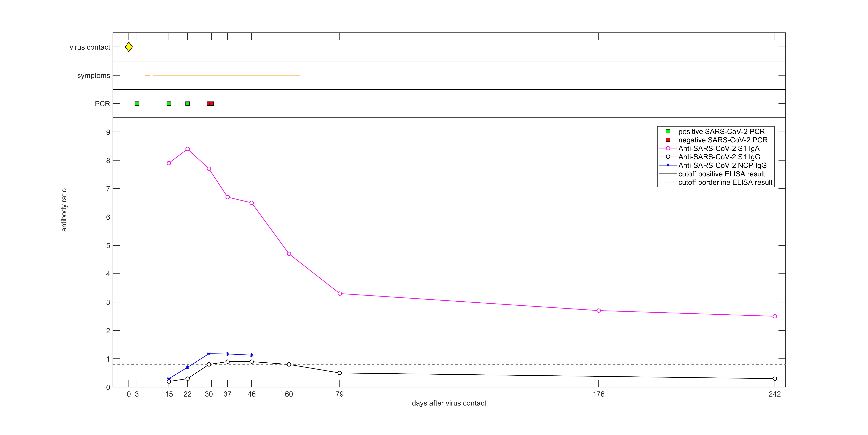This screenshot has height=435, width=868.
Task: Click the day 79 x-axis tick label
Action: click(x=340, y=394)
